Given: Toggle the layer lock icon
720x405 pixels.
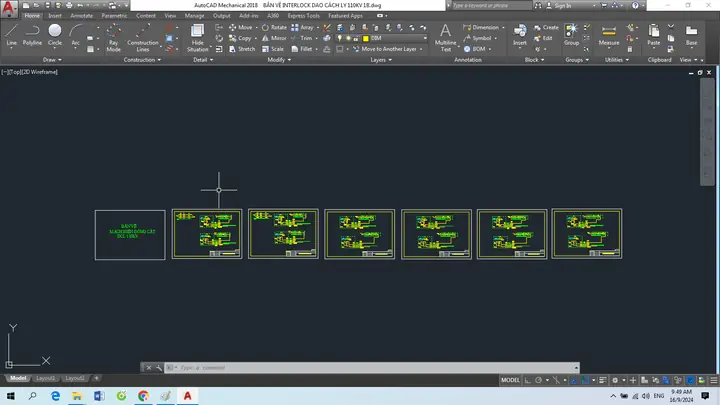Looking at the screenshot, I should 356,39.
